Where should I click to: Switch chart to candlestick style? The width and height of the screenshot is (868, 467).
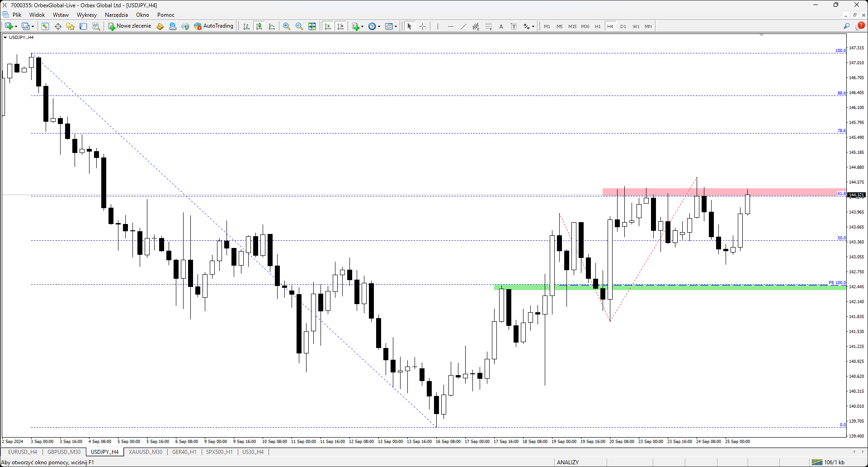click(x=259, y=26)
